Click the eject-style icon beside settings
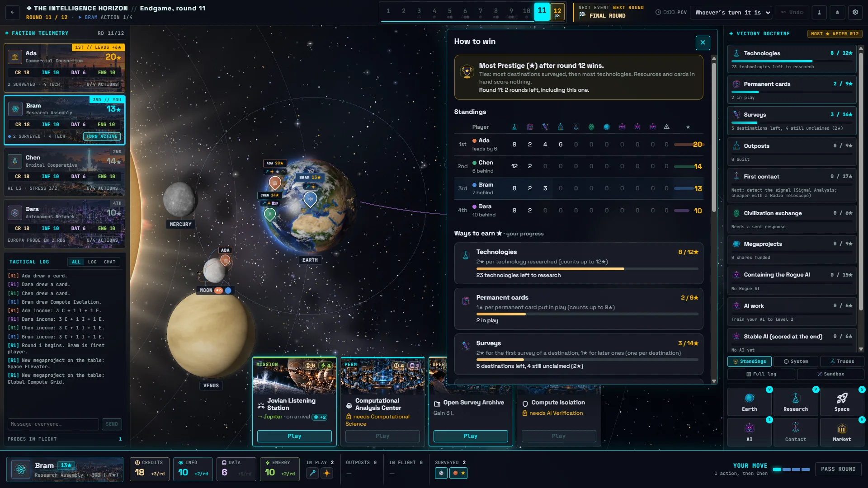Image resolution: width=868 pixels, height=488 pixels. coord(837,12)
